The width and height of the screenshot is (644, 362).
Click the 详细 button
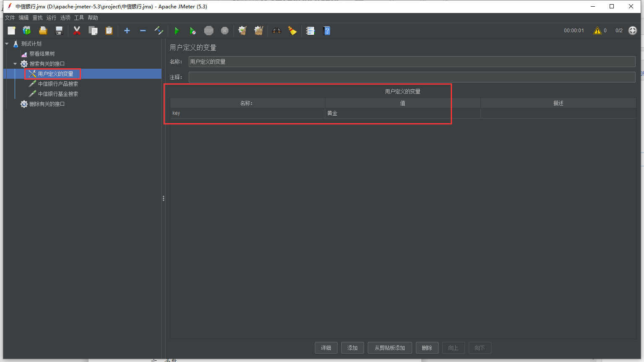click(x=326, y=348)
